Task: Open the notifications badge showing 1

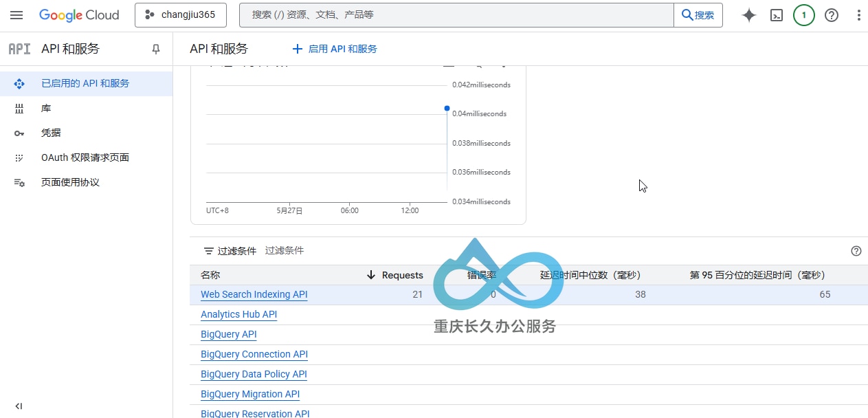Action: click(x=804, y=15)
